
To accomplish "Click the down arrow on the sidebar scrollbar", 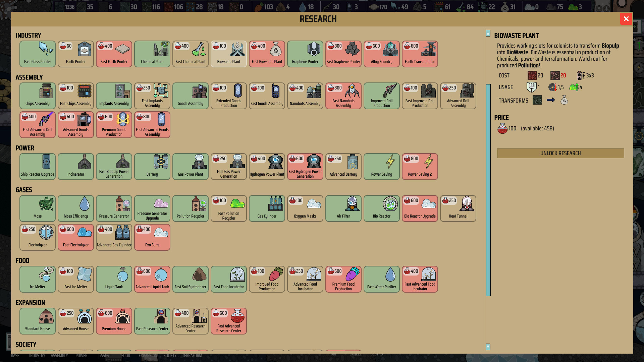I will coord(488,347).
